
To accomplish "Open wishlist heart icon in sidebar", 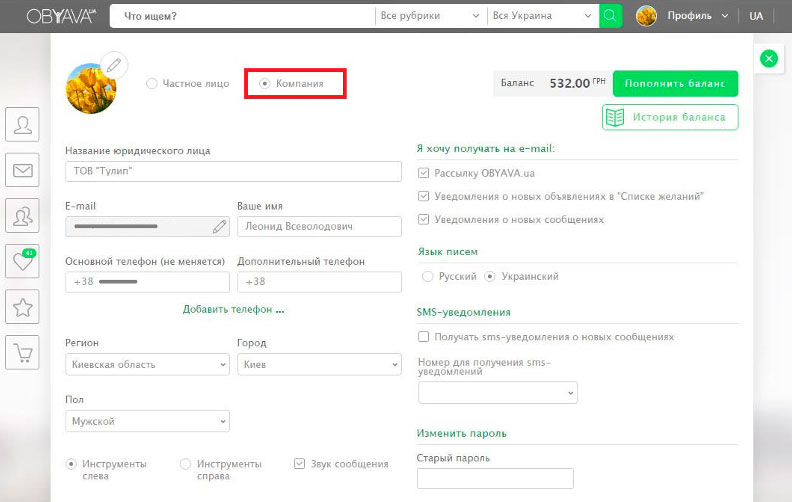I will coord(22,262).
